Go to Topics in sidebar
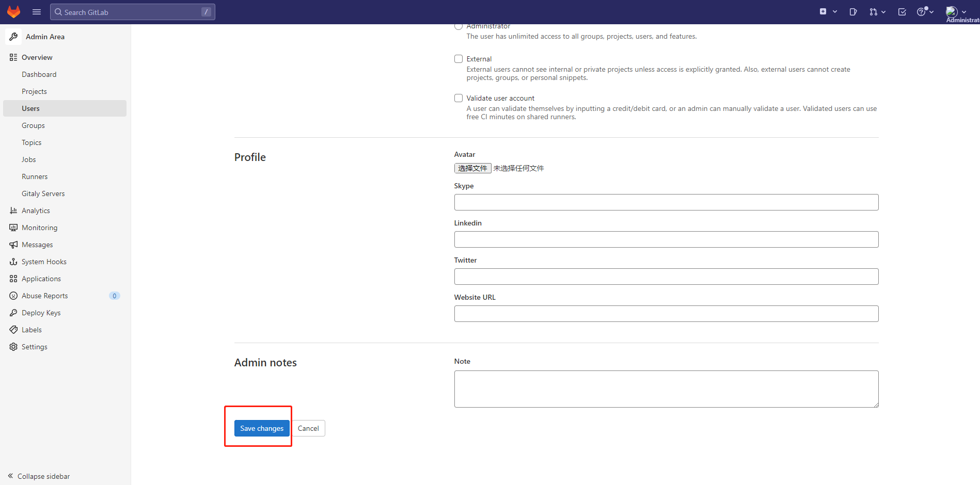 tap(31, 142)
